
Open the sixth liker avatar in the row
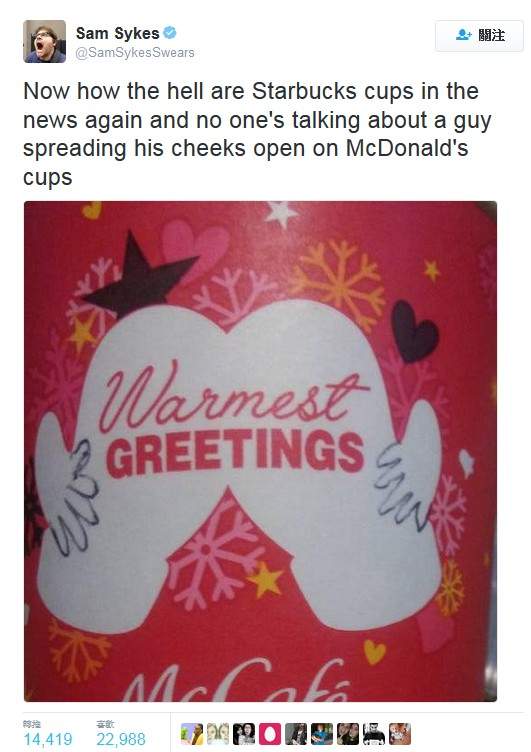click(322, 734)
